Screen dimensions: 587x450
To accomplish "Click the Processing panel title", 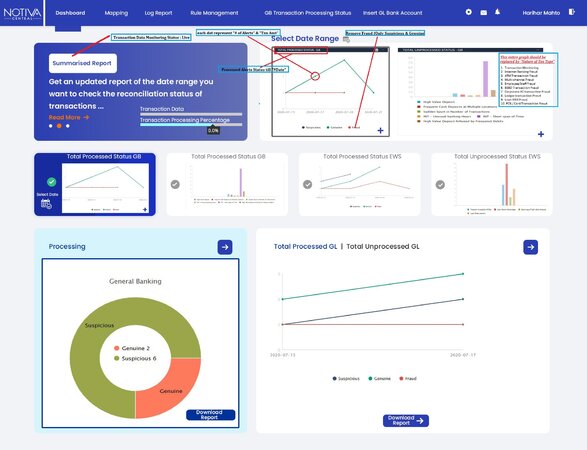I will click(67, 247).
